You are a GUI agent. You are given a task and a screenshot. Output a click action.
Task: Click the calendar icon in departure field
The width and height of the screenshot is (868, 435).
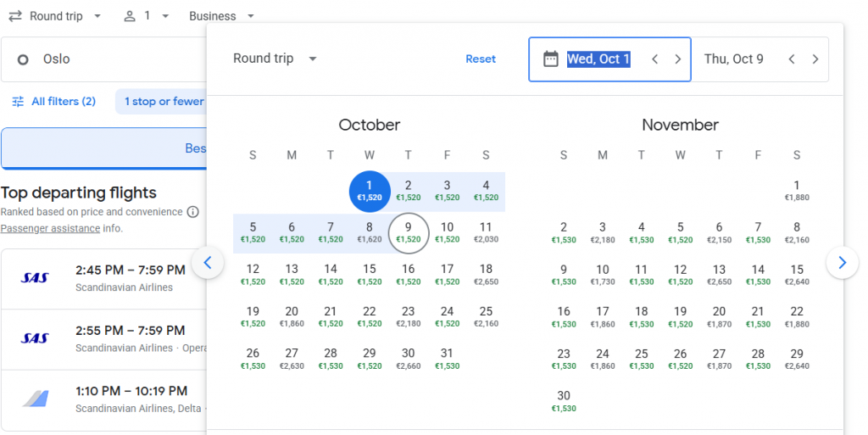(551, 59)
